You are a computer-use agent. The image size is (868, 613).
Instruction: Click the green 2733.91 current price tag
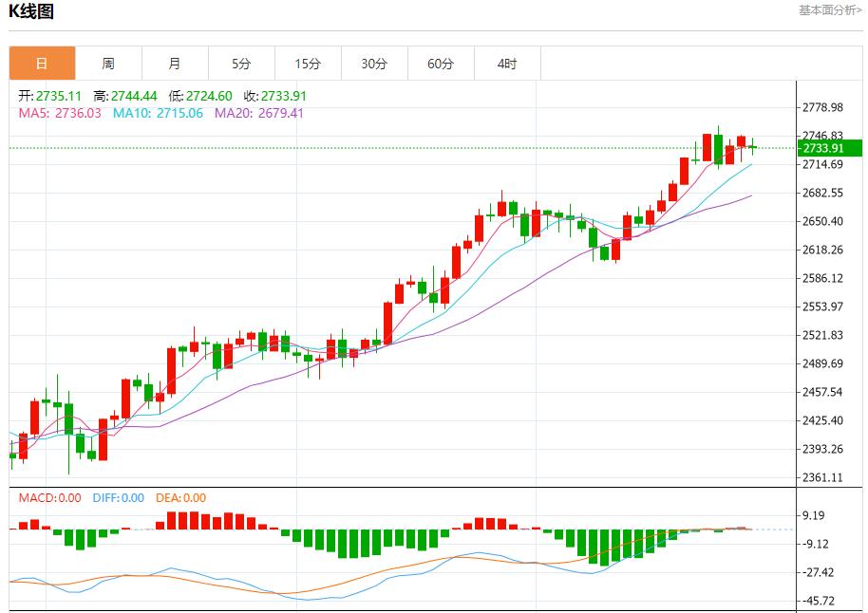point(828,148)
